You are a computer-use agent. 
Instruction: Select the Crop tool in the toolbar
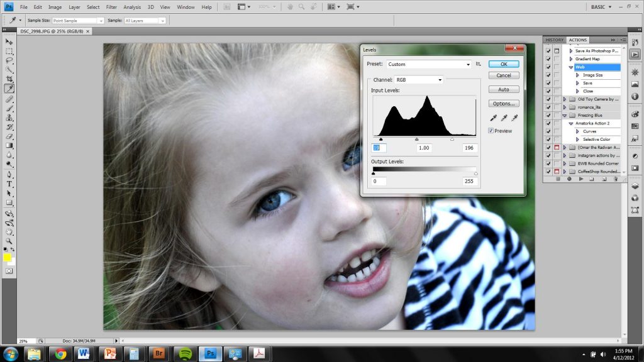[9, 79]
